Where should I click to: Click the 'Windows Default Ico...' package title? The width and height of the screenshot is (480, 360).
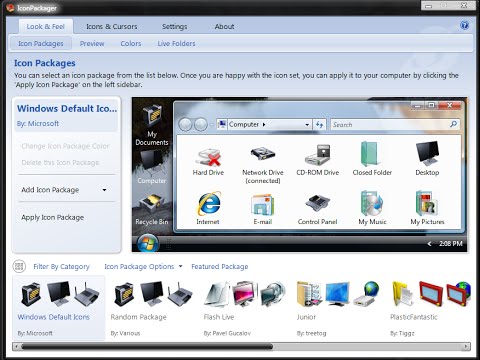click(67, 109)
